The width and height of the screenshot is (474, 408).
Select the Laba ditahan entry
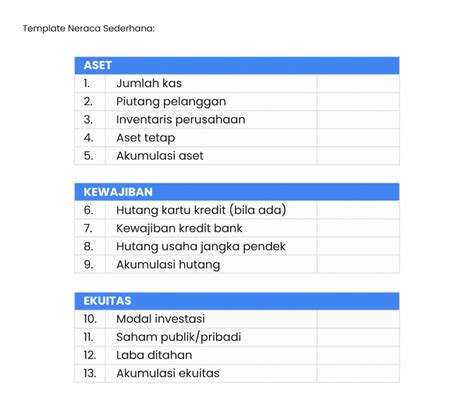pos(154,355)
